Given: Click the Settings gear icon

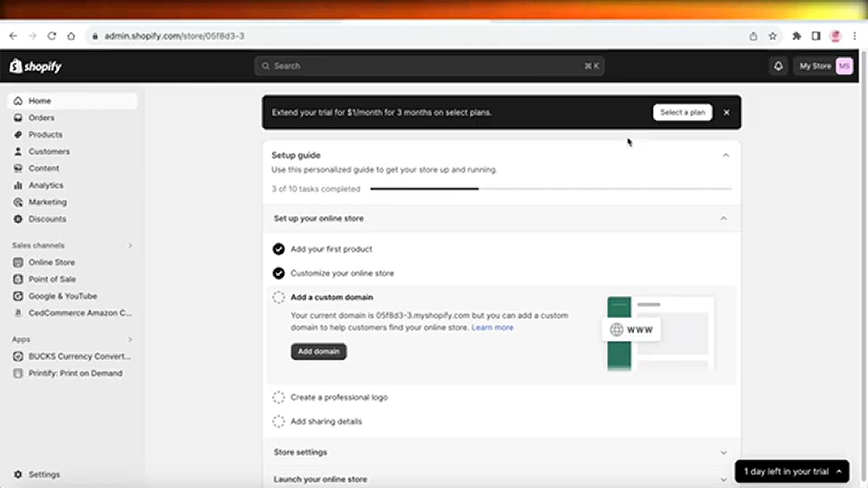Looking at the screenshot, I should point(18,474).
